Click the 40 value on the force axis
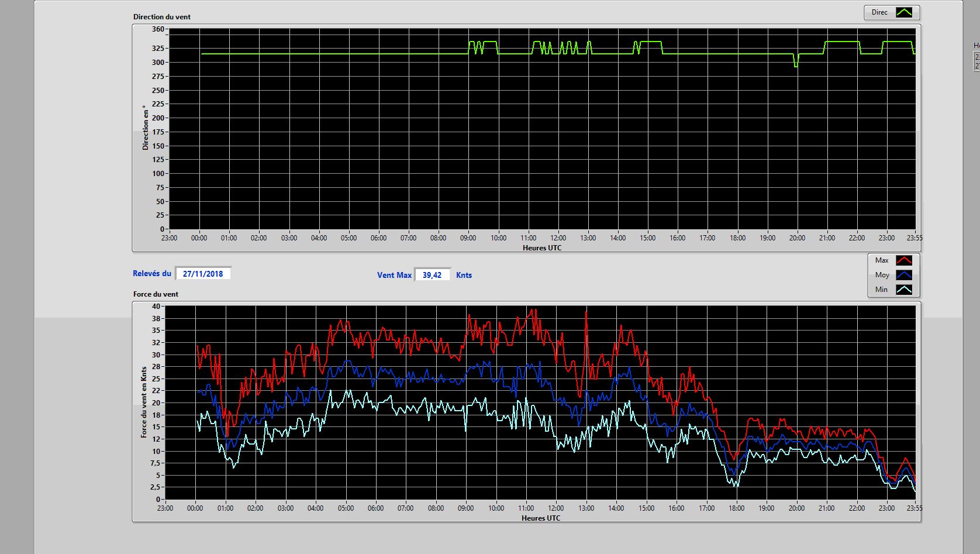 tap(156, 307)
